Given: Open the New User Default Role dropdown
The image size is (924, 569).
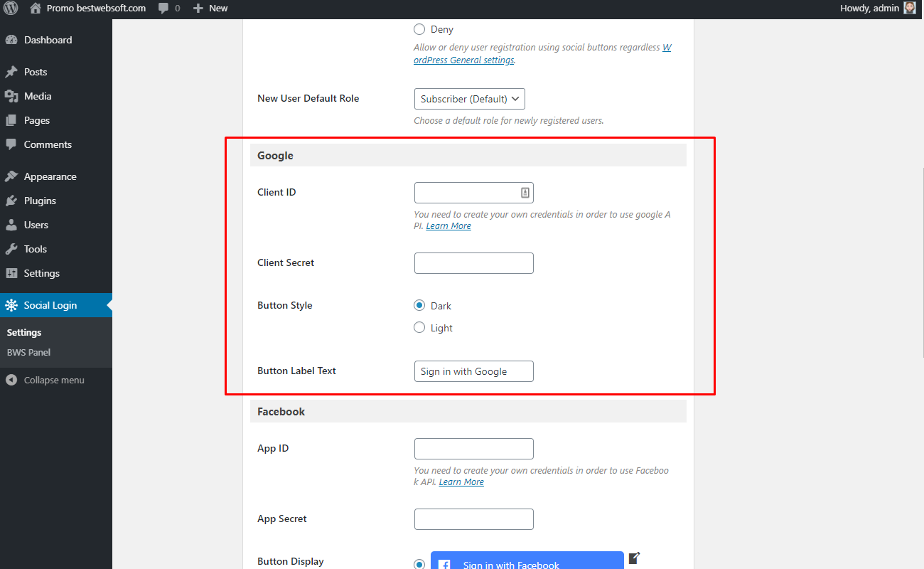Looking at the screenshot, I should click(x=470, y=99).
